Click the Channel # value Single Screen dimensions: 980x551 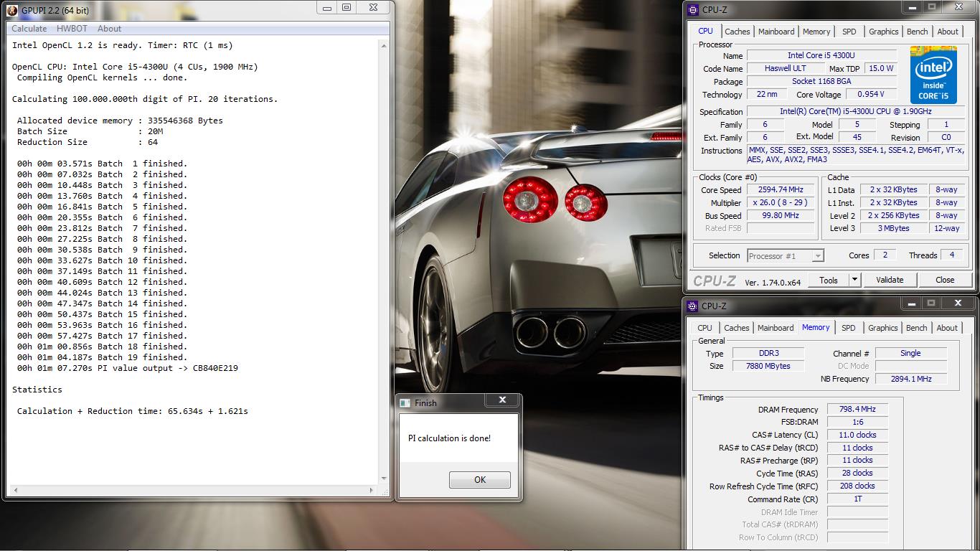tap(910, 353)
